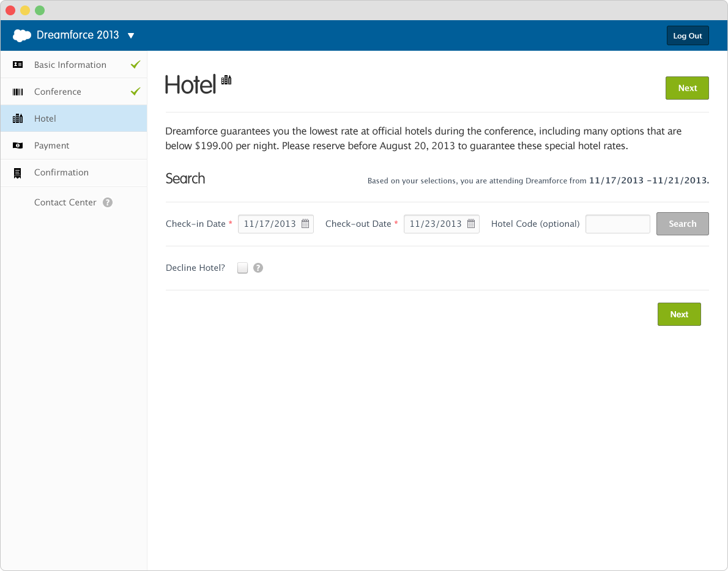Click the bottom Next button

[679, 314]
